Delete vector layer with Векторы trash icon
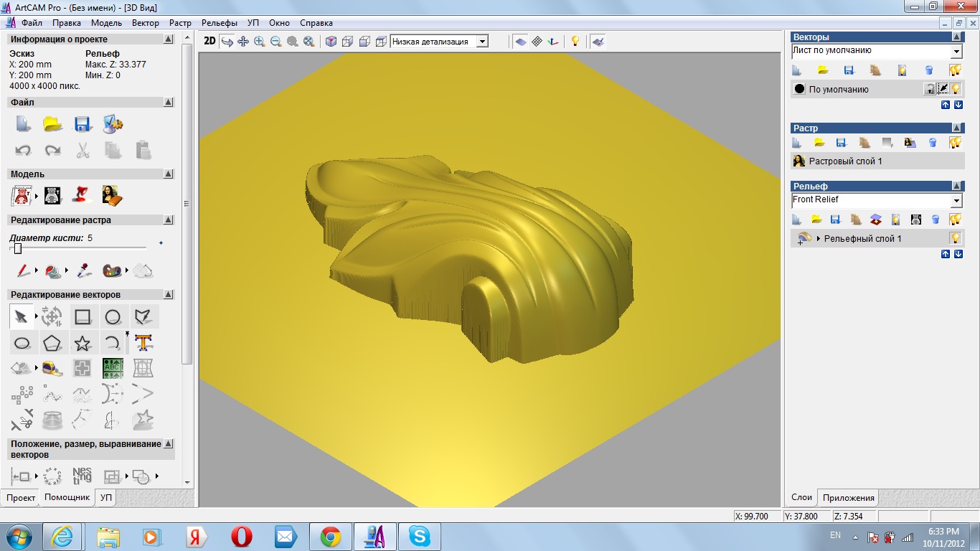The image size is (980, 551). [x=928, y=70]
